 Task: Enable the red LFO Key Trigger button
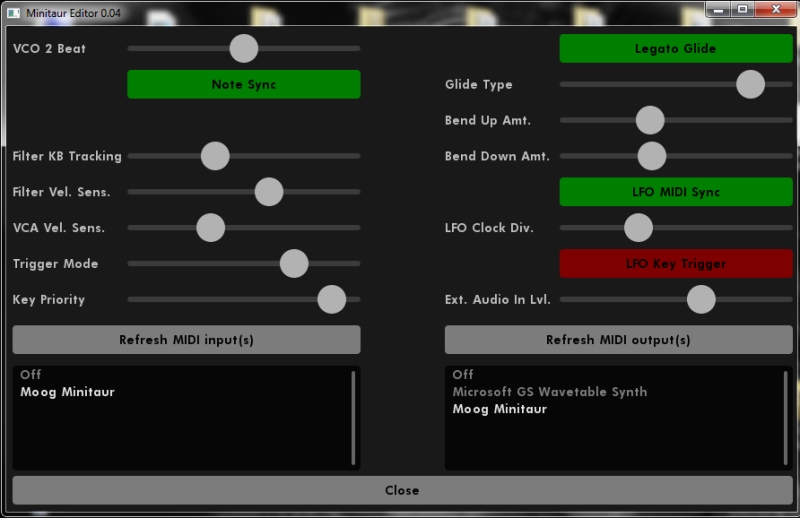click(x=676, y=264)
